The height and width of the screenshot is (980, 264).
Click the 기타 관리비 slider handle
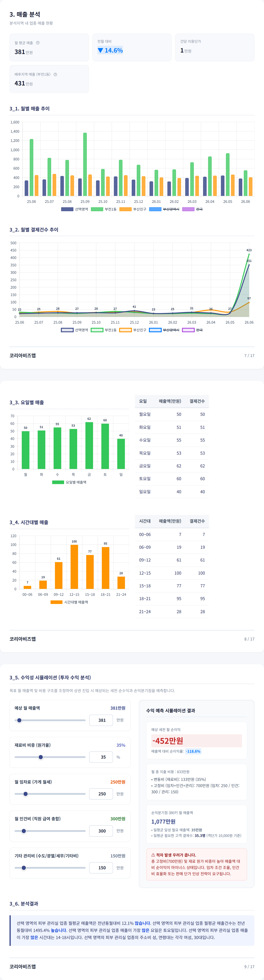pyautogui.click(x=24, y=868)
